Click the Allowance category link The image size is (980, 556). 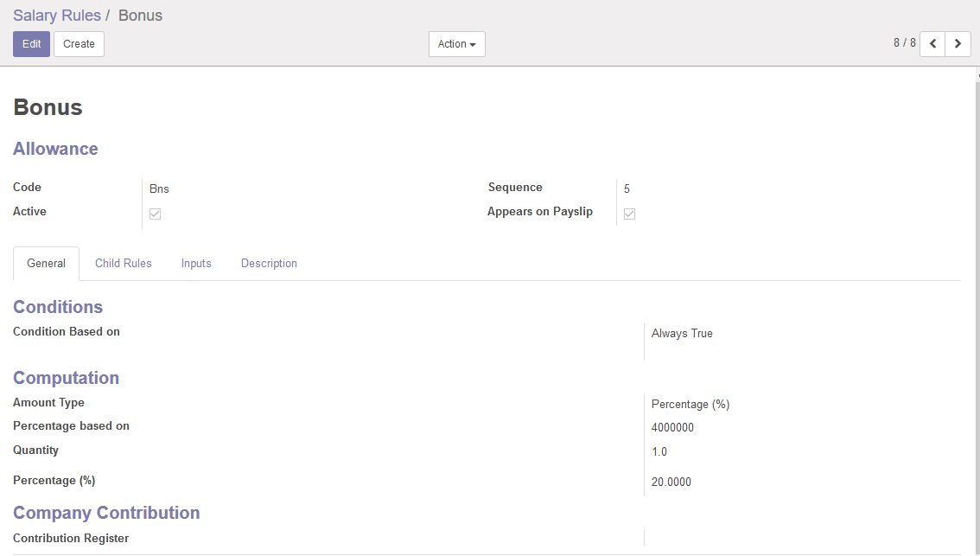pyautogui.click(x=55, y=149)
